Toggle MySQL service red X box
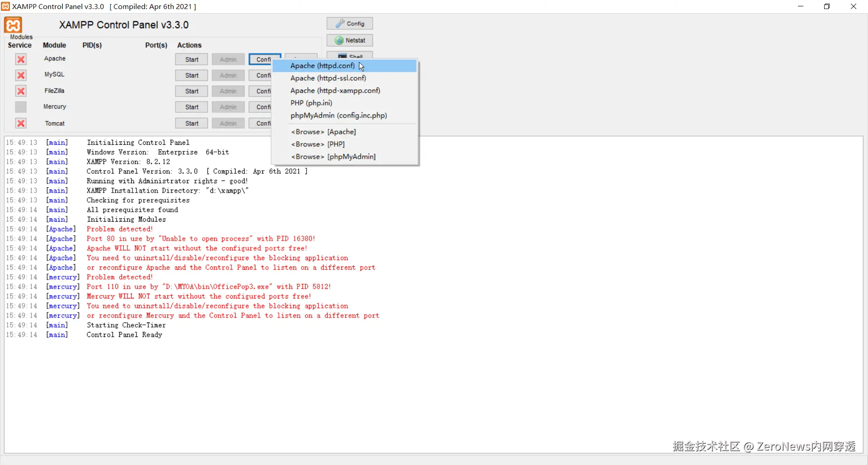Screen dimensions: 868x465 coord(21,75)
